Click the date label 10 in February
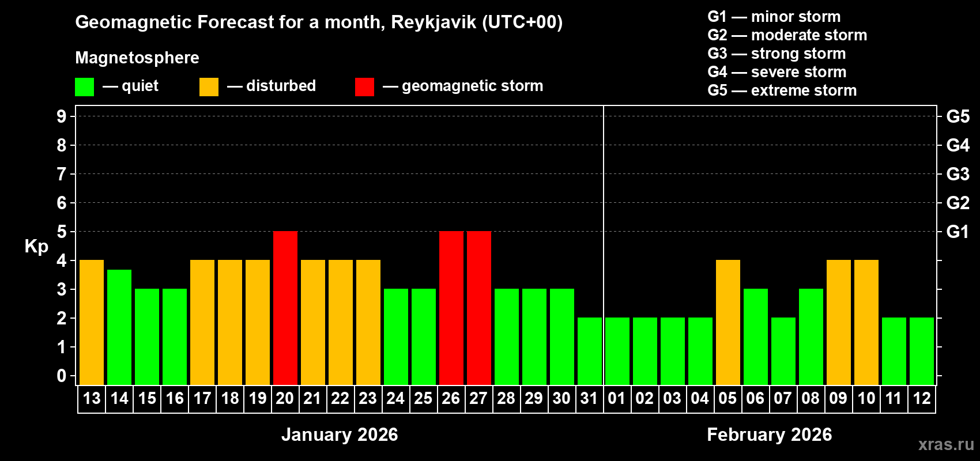The width and height of the screenshot is (980, 461). coord(866,399)
